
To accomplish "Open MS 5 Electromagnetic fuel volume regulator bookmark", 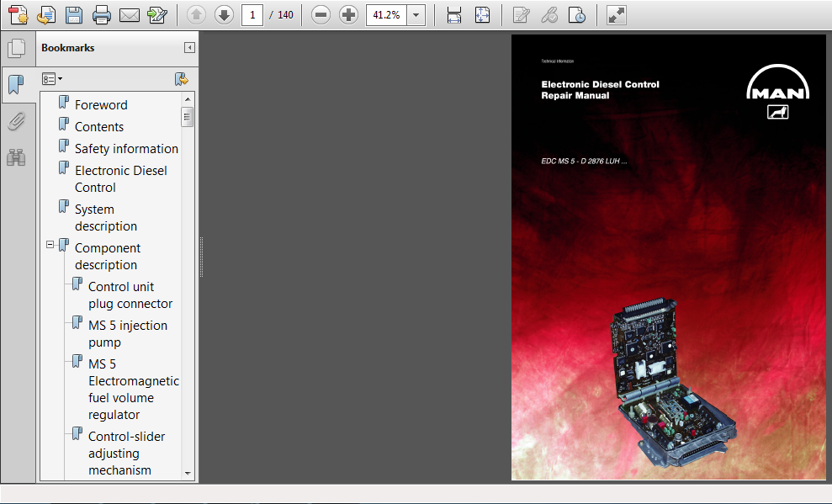I will (x=134, y=390).
